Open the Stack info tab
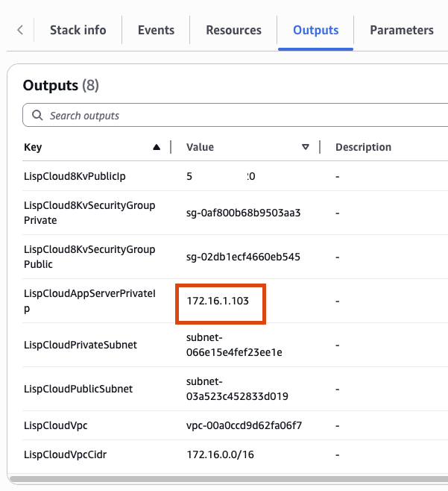Viewport: 448px width, 491px height. click(x=78, y=30)
